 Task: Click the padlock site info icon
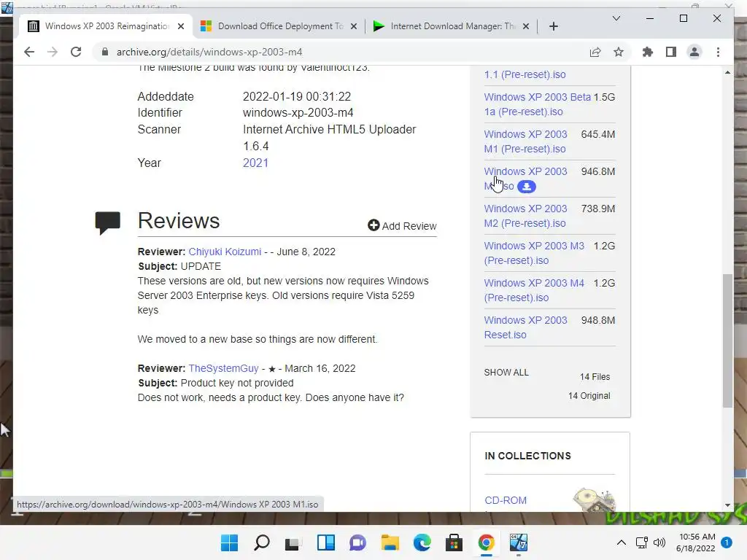pyautogui.click(x=105, y=52)
